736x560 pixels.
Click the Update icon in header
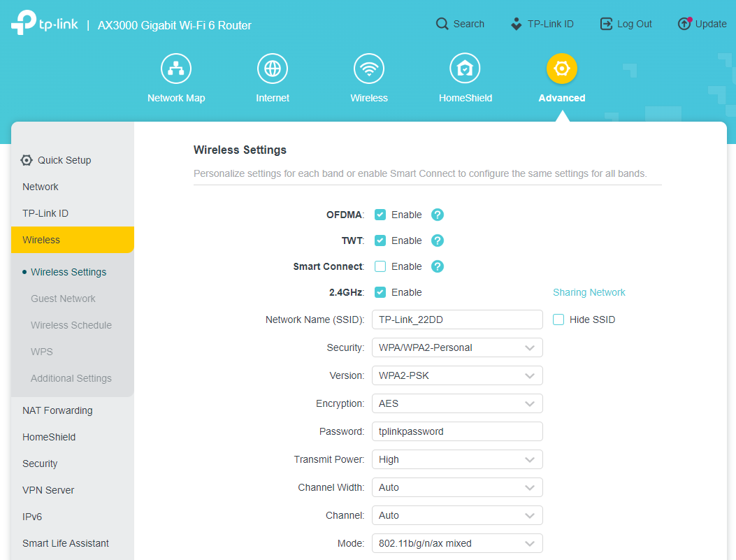[x=684, y=24]
